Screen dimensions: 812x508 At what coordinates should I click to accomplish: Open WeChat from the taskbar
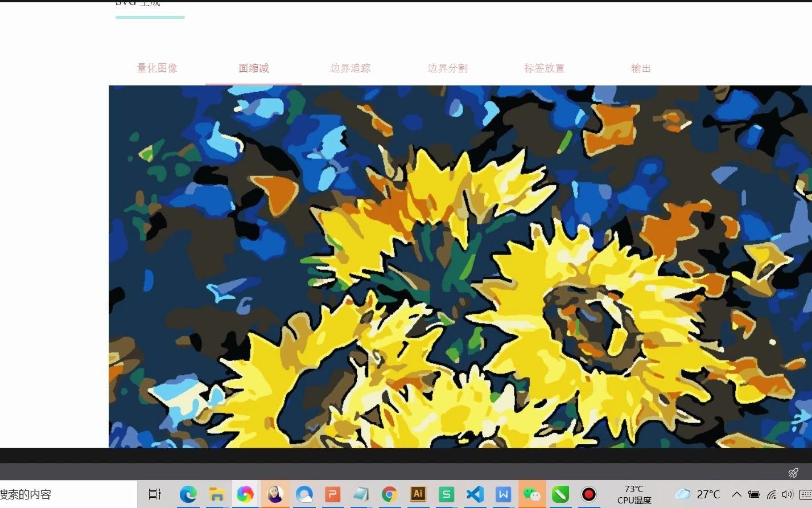[x=532, y=494]
